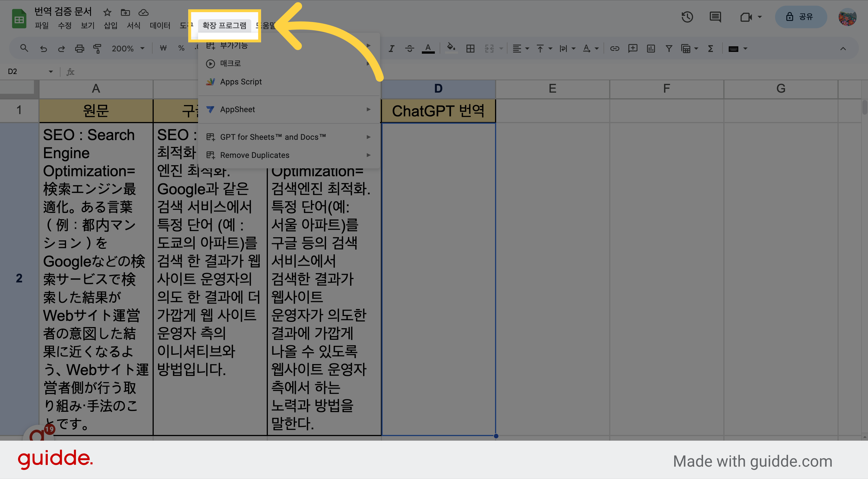The width and height of the screenshot is (868, 479).
Task: Insert a comment from toolbar
Action: (x=633, y=49)
